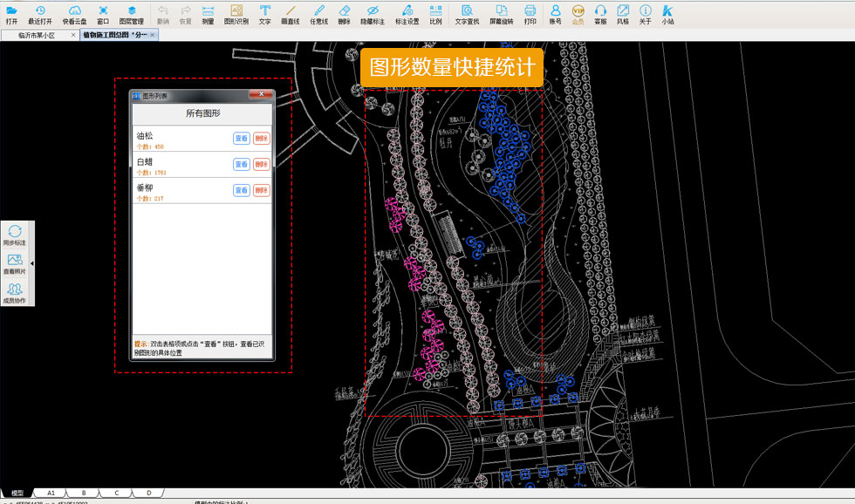Image resolution: width=855 pixels, height=504 pixels.
Task: Open 标注设置 annotation settings
Action: [407, 13]
